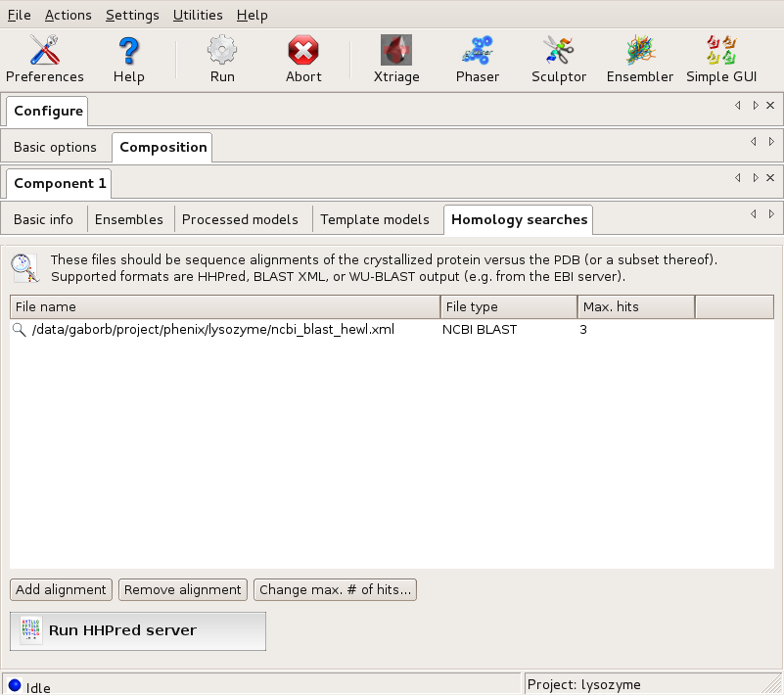
Task: Launch the Xtriage tool
Action: pyautogui.click(x=395, y=59)
